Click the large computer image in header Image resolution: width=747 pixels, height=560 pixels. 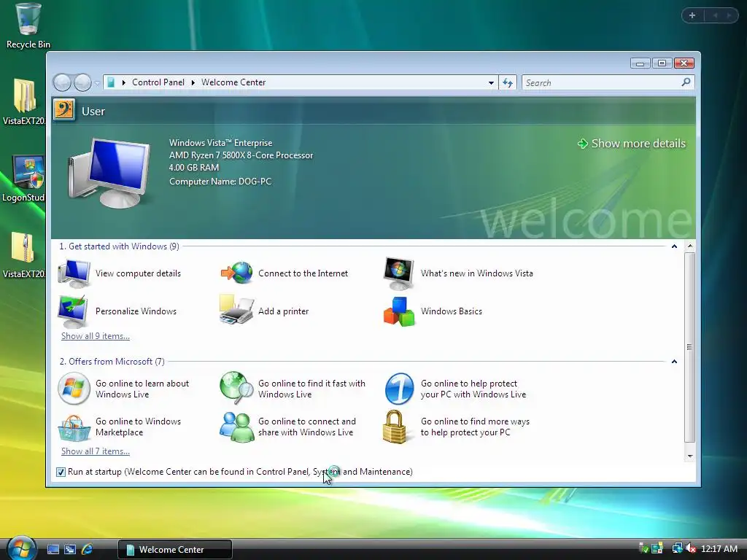109,172
